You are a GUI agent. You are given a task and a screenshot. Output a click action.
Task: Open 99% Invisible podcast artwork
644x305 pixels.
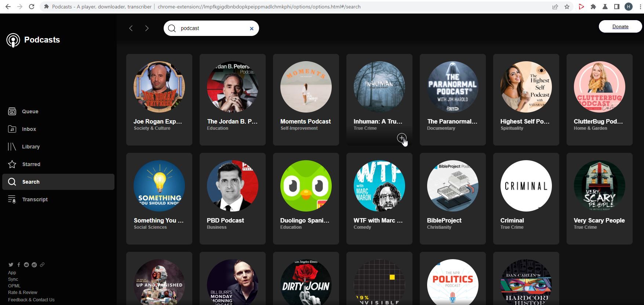[x=379, y=282]
